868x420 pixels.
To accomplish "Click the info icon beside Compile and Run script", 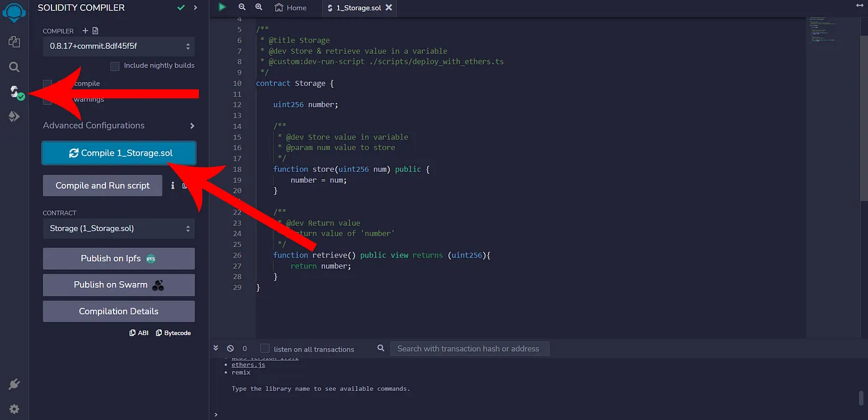I will click(173, 185).
